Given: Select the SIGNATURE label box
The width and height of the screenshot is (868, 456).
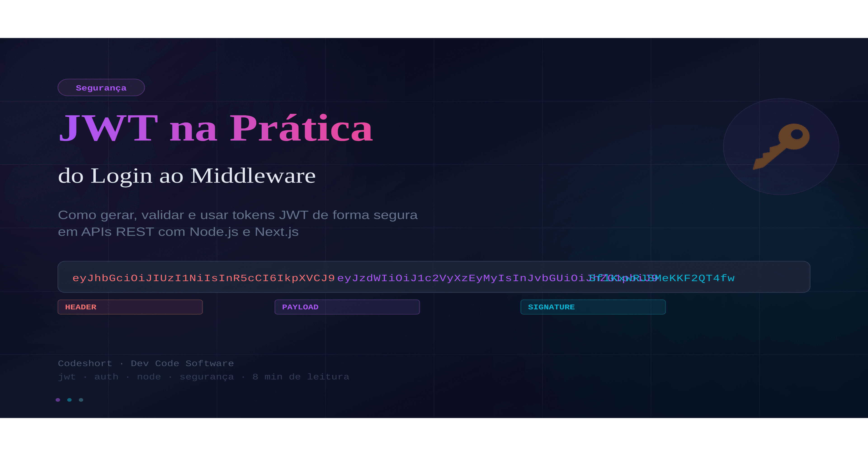Looking at the screenshot, I should click(593, 307).
